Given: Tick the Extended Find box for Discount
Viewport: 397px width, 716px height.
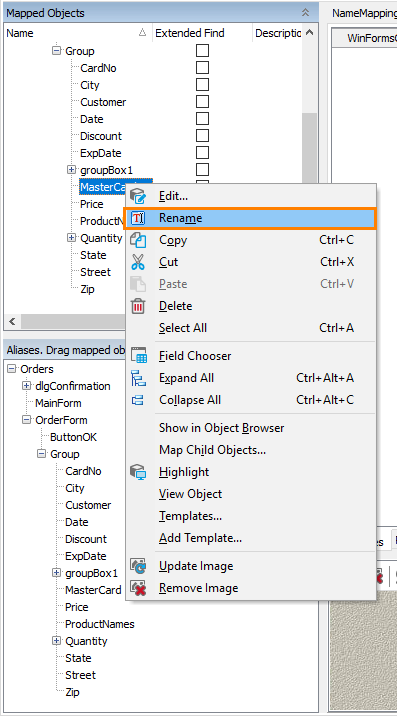Looking at the screenshot, I should [x=202, y=136].
